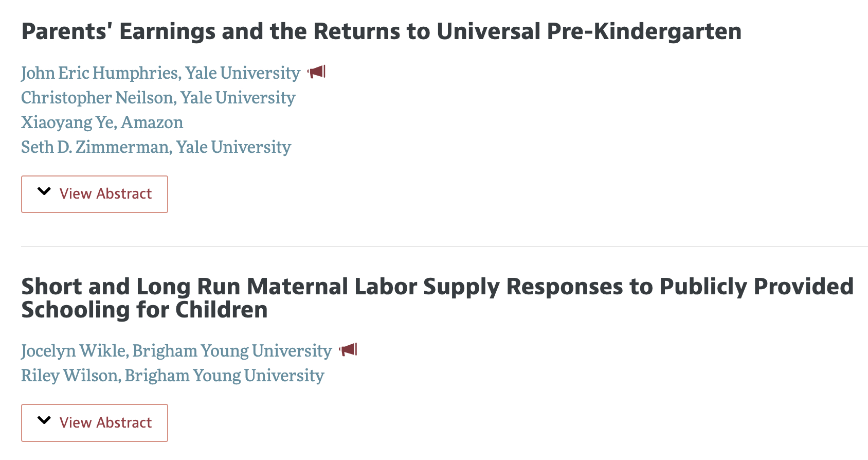868x460 pixels.
Task: Click Yale University affiliation next to Seth D. Zimmerman
Action: pos(234,147)
